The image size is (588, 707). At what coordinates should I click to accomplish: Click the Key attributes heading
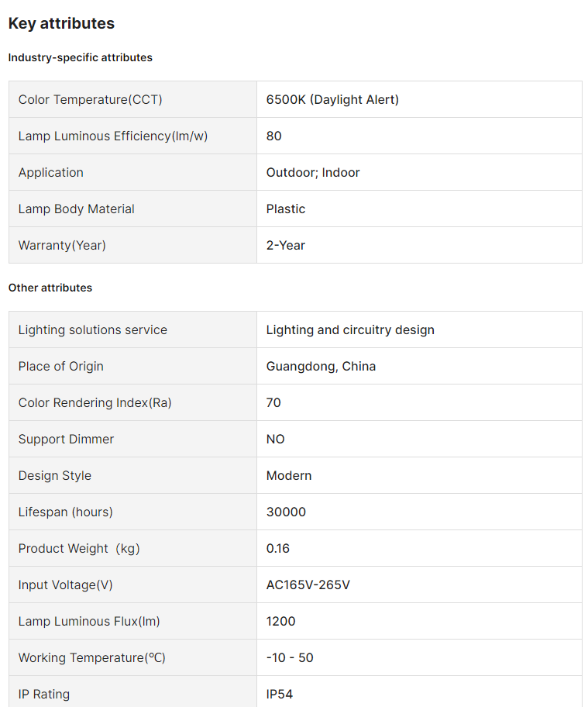(61, 23)
